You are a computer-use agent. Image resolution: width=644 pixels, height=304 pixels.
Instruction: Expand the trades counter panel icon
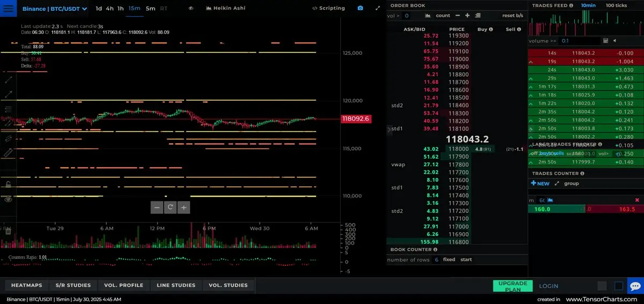click(557, 183)
